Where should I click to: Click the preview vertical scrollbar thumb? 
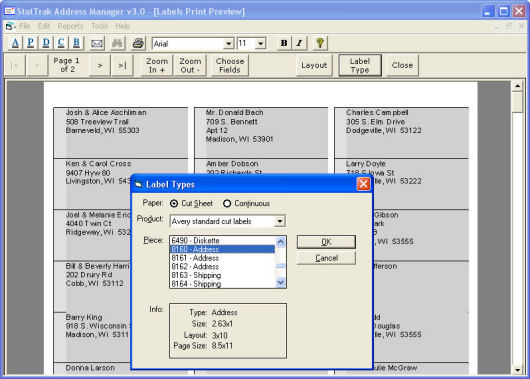pyautogui.click(x=517, y=102)
